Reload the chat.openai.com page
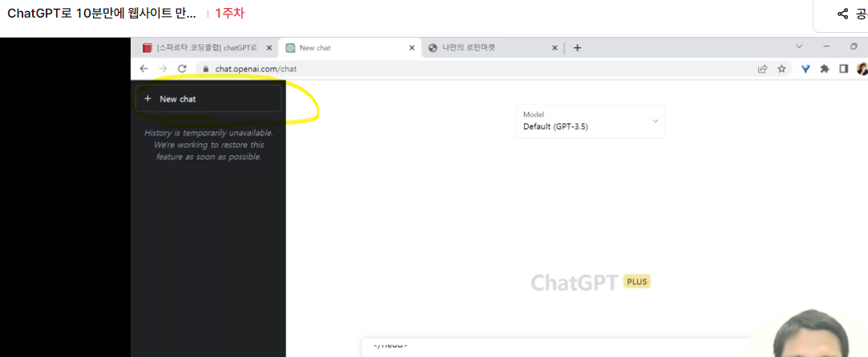 coord(182,69)
